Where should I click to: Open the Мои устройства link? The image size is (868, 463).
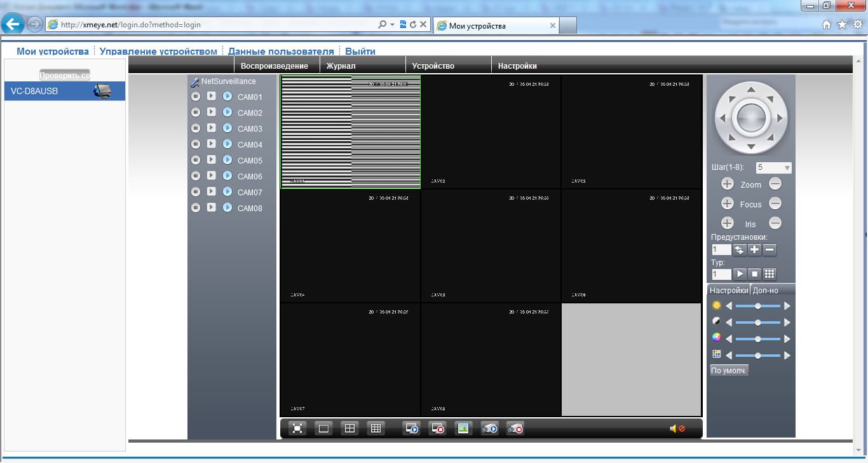[x=53, y=52]
